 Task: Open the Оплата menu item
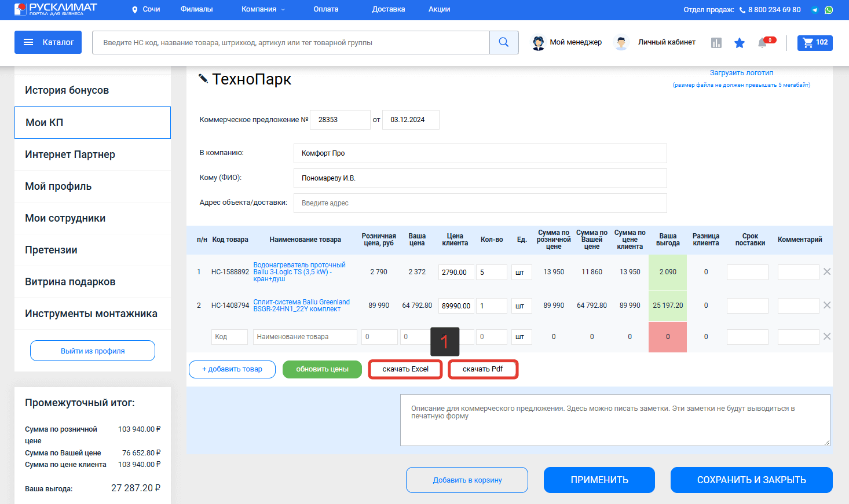(x=326, y=9)
